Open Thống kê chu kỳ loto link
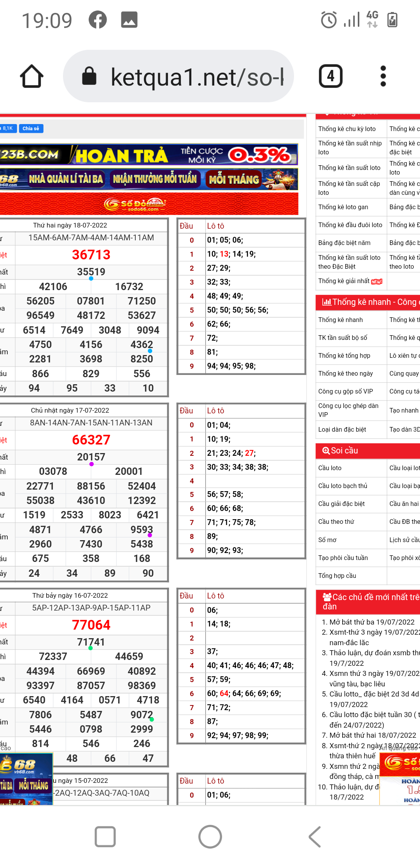The height and width of the screenshot is (868, 420). pyautogui.click(x=347, y=129)
